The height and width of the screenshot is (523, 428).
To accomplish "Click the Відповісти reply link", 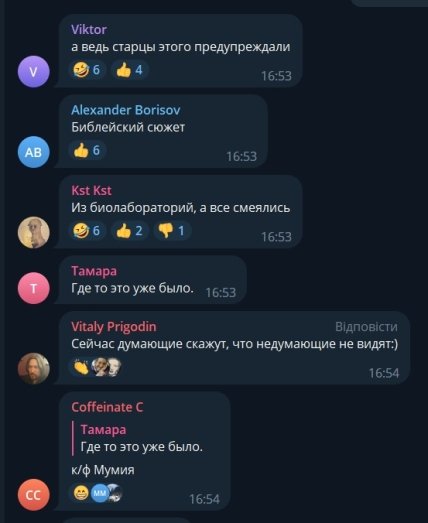I will coord(366,327).
